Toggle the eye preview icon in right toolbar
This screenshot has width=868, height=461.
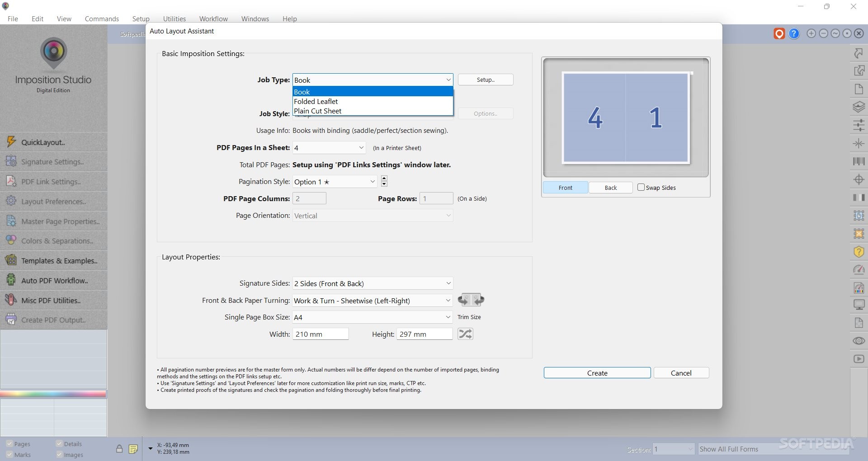tap(859, 341)
